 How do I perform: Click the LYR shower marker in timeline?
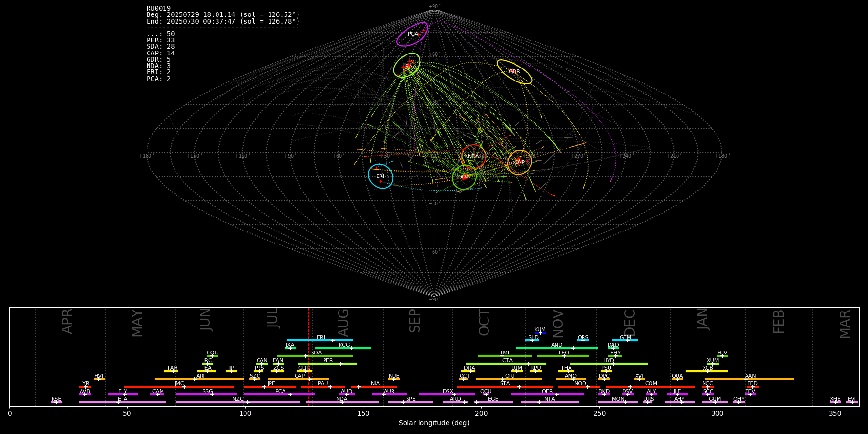tap(85, 387)
